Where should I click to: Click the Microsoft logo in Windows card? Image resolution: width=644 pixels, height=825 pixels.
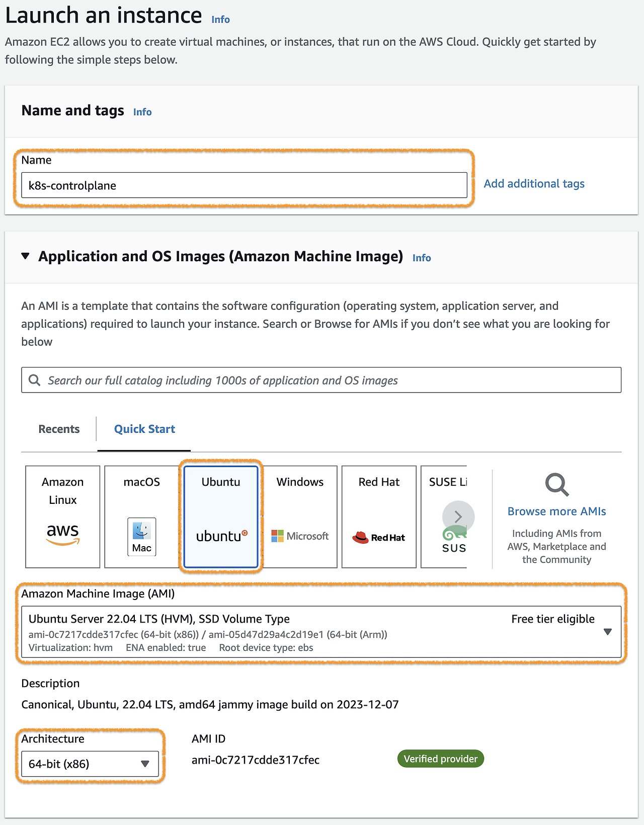300,536
